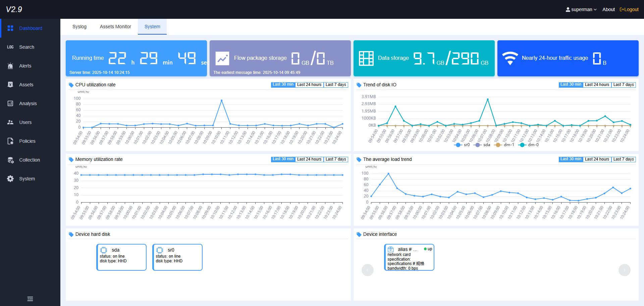Screen dimensions: 644x306
Task: Select the Search log icon in sidebar
Action: [10, 47]
